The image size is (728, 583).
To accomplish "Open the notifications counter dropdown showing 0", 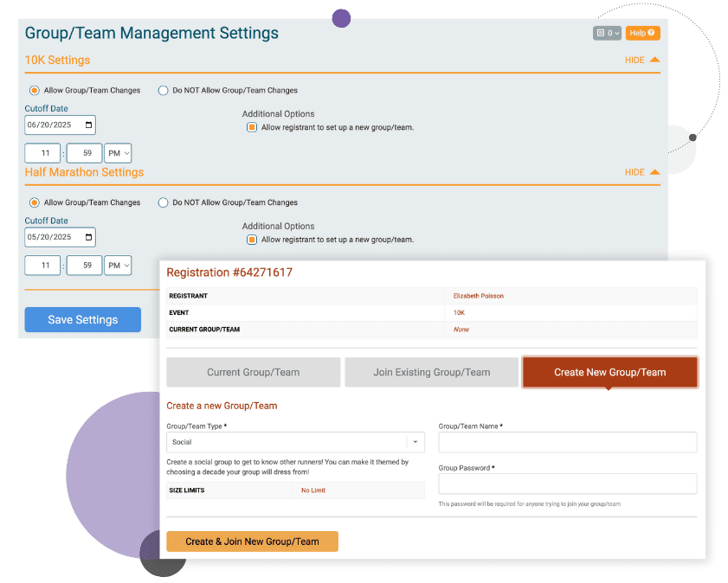I will (607, 33).
